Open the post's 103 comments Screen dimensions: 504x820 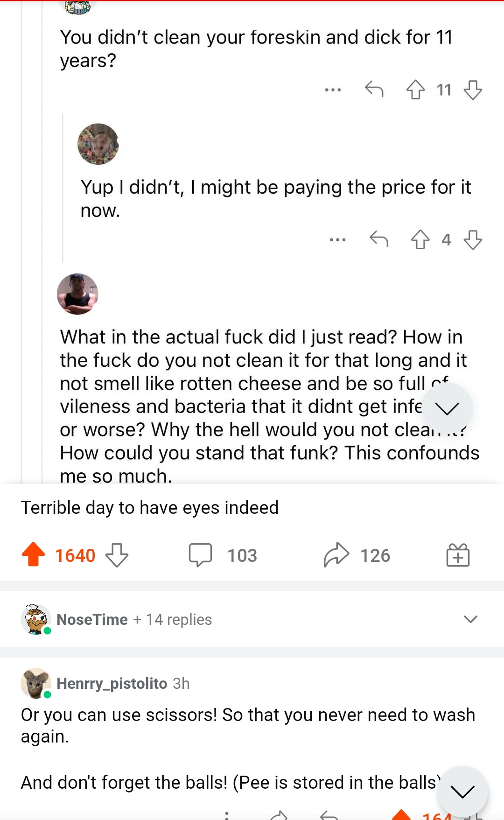(201, 555)
